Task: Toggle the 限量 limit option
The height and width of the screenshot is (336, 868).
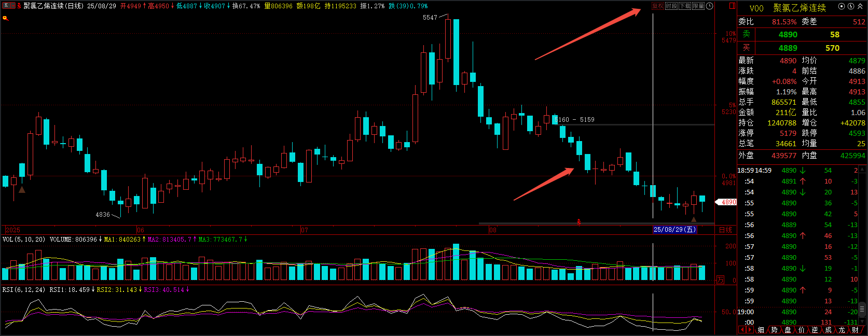Action: pyautogui.click(x=698, y=6)
